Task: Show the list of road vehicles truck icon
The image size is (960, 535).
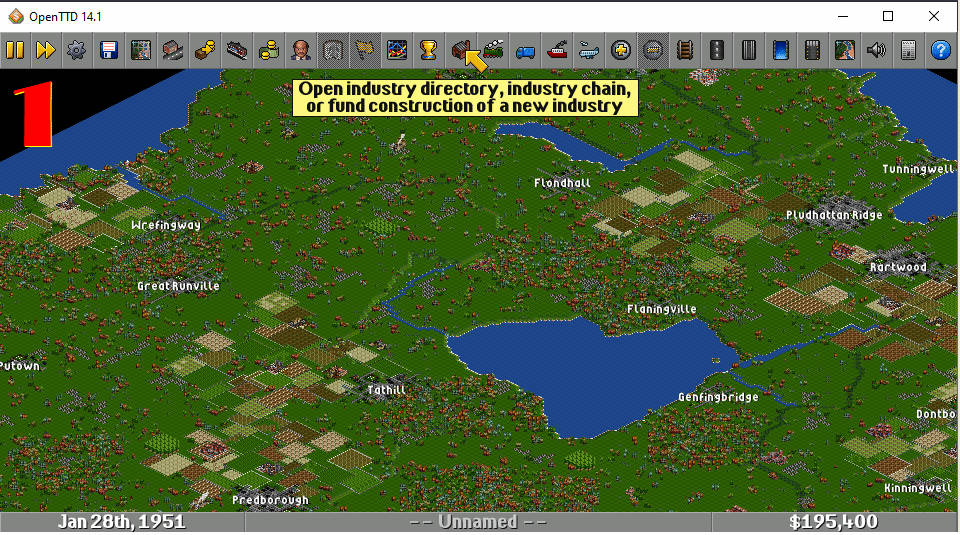Action: [x=525, y=50]
